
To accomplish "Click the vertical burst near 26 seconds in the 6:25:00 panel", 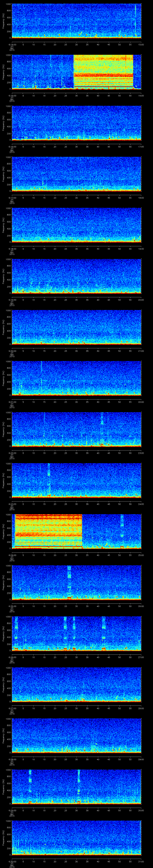I will coord(69,582).
